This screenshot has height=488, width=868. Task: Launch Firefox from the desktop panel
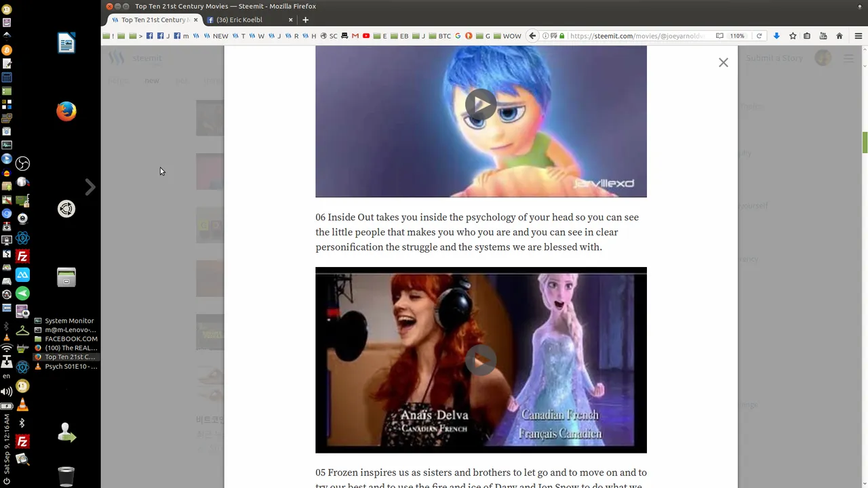pos(66,111)
